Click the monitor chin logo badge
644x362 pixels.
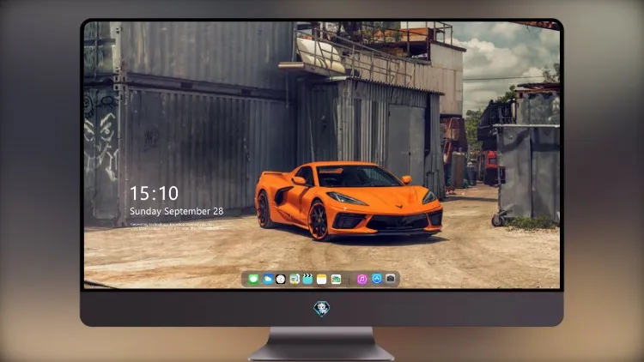322,308
